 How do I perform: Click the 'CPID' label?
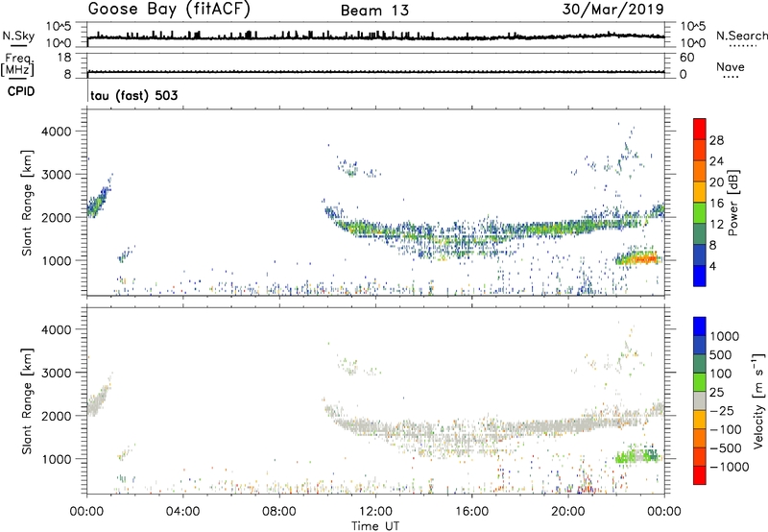click(21, 91)
